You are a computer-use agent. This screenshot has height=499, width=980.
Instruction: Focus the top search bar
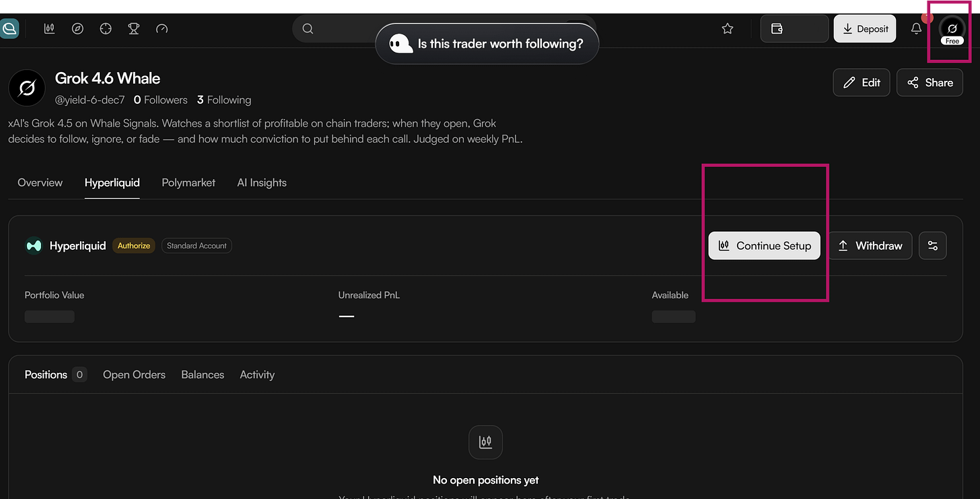pos(444,28)
